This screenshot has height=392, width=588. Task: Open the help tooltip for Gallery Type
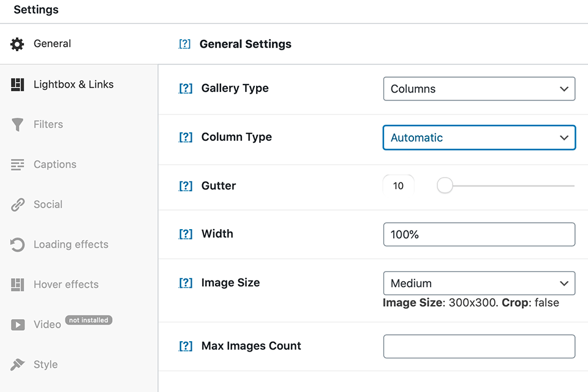coord(185,88)
